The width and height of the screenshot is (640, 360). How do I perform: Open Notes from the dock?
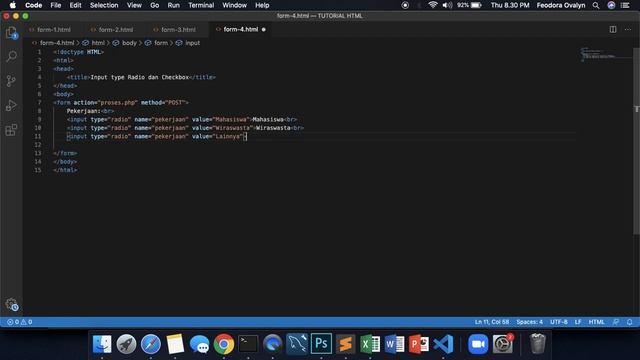point(175,344)
